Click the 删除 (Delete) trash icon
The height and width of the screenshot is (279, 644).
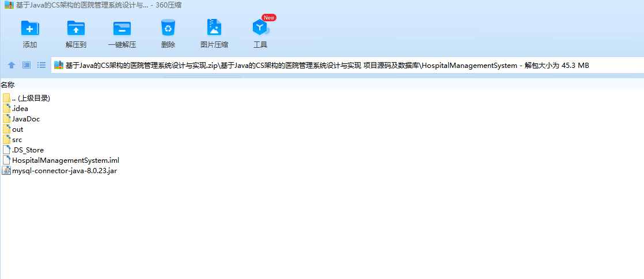(168, 28)
